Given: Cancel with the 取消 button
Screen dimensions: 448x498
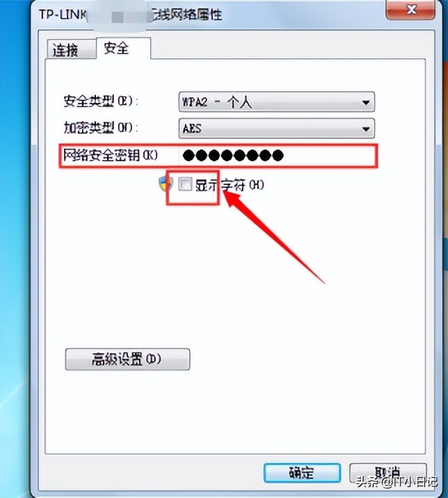Looking at the screenshot, I should pyautogui.click(x=387, y=473).
